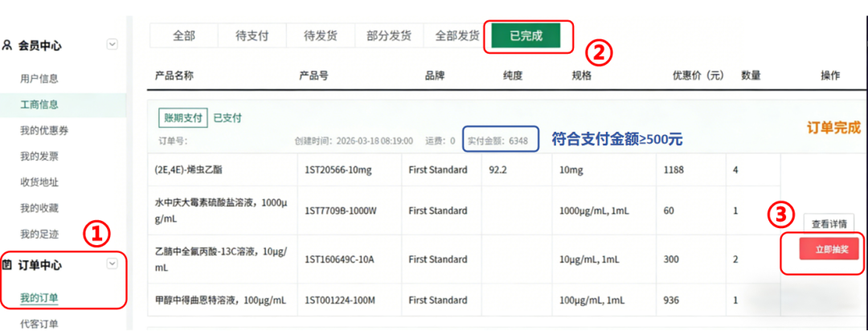
Task: Open 我的优惠券 page
Action: (x=44, y=131)
